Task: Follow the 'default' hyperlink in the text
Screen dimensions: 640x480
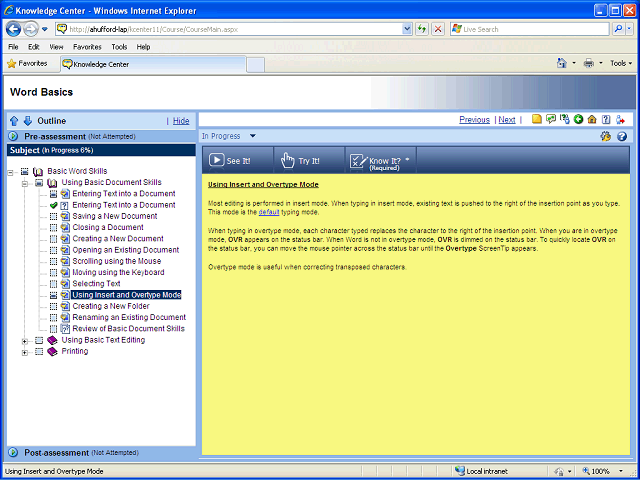Action: coord(269,212)
